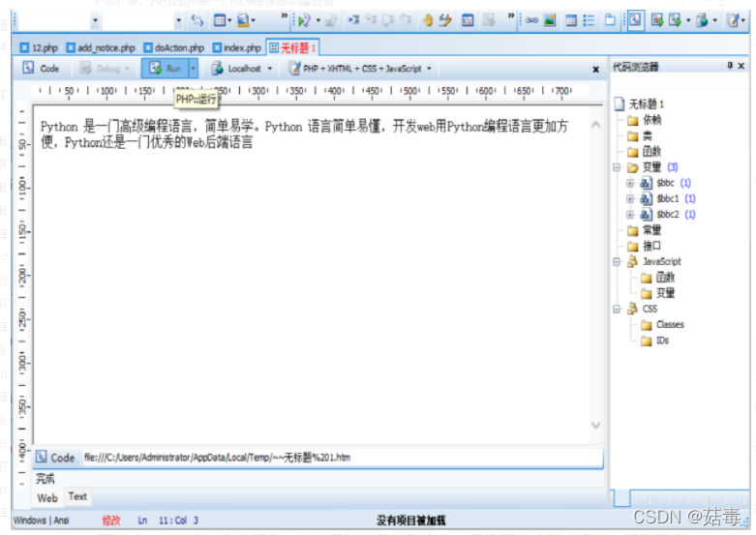756x535 pixels.
Task: Click the scroll down arrow of preview
Action: click(x=596, y=425)
